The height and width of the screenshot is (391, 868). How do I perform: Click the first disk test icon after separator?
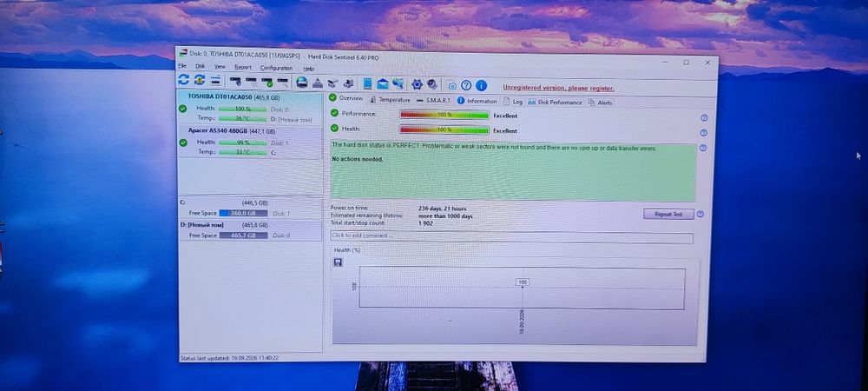[x=235, y=82]
